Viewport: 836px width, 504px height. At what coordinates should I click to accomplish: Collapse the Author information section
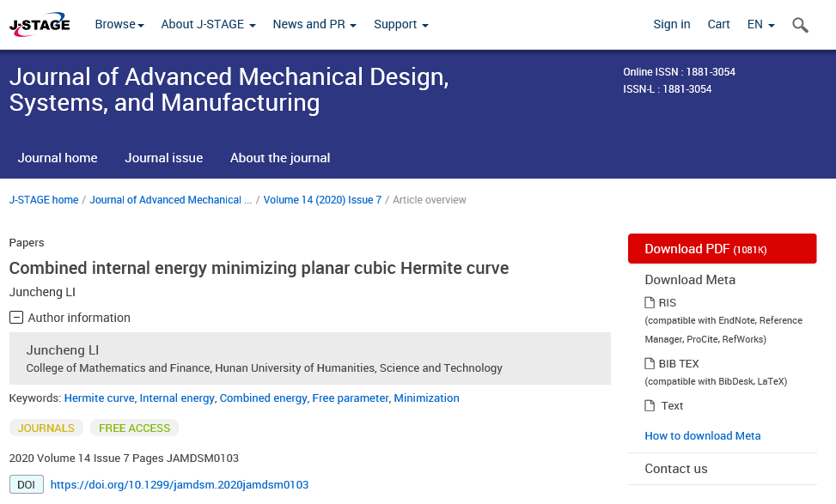(16, 318)
